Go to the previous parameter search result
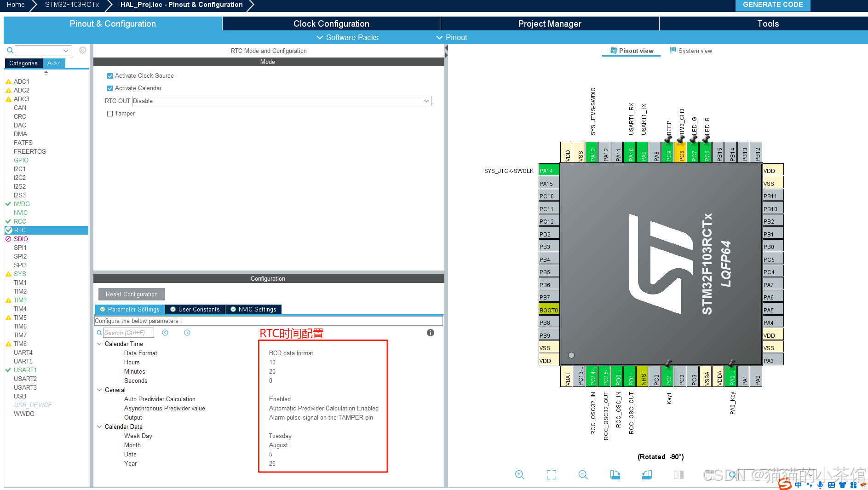The height and width of the screenshot is (490, 868). [x=165, y=333]
